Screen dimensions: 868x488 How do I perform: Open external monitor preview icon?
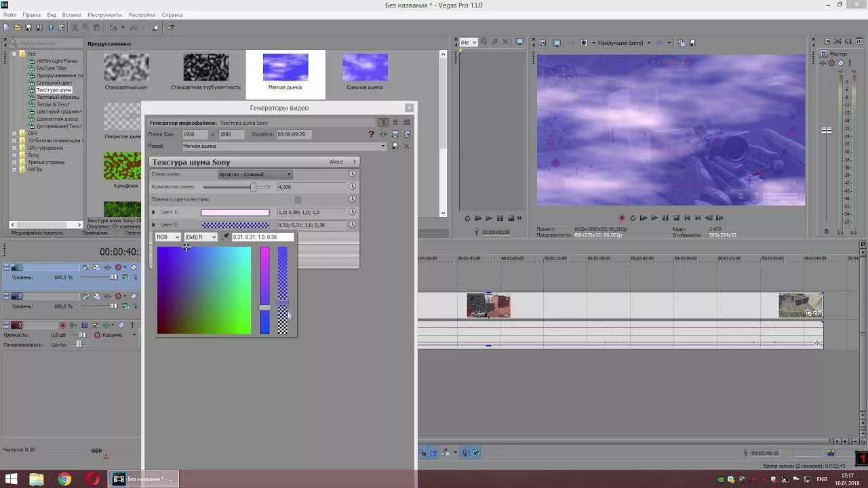point(557,43)
